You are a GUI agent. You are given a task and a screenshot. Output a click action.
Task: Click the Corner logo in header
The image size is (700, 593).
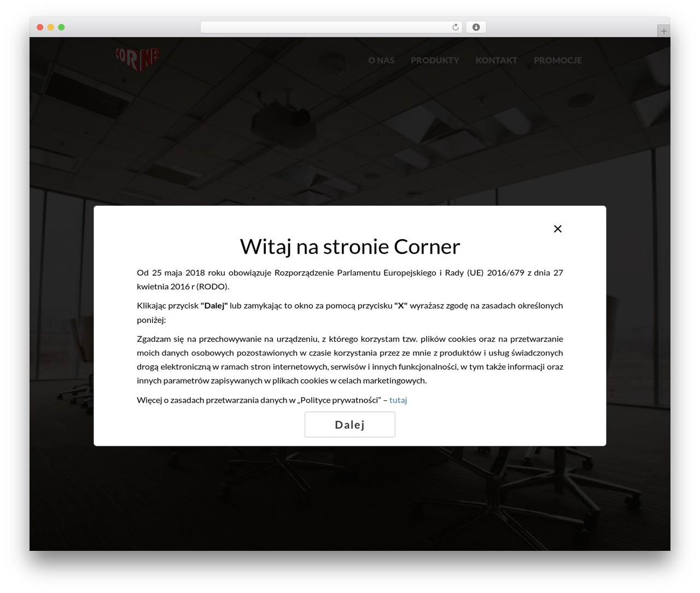[x=138, y=59]
